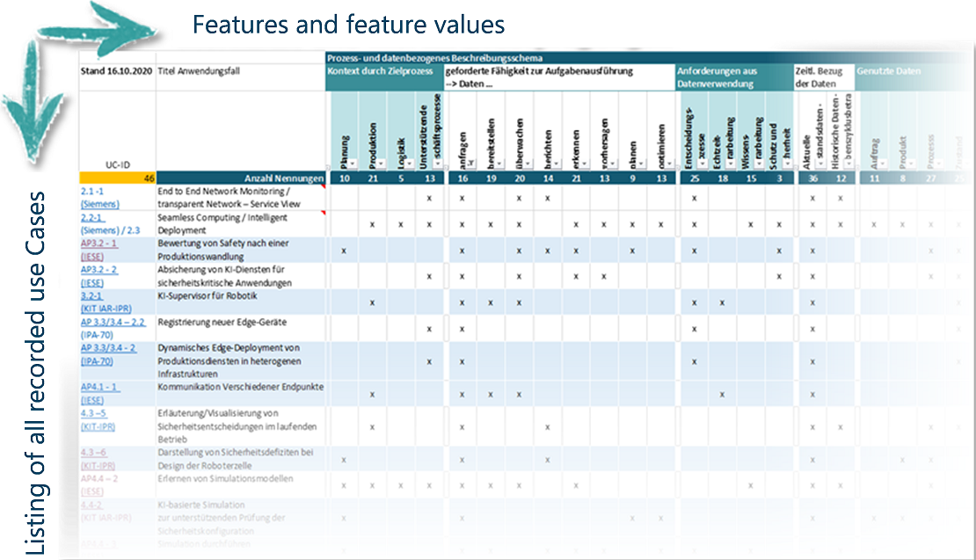Click the "Erläuterung/Visualisierung von Sicherheitsentscheidungen" cell

[240, 426]
